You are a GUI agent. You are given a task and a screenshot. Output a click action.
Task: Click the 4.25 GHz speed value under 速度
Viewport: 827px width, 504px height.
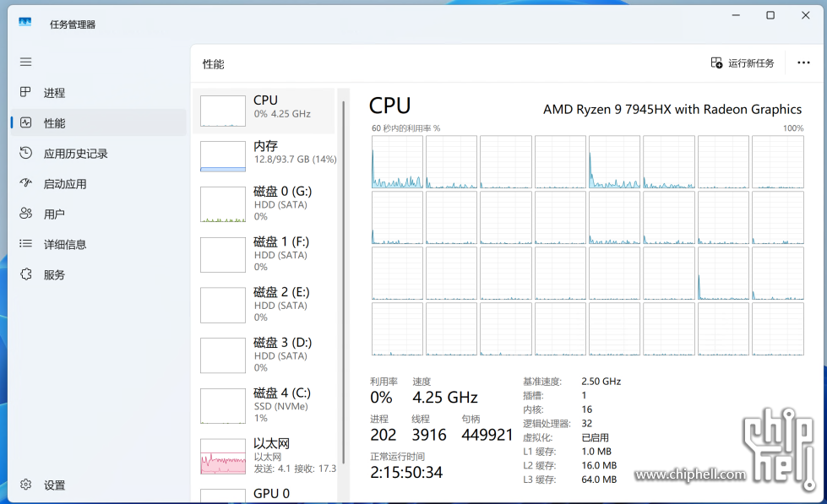point(445,397)
